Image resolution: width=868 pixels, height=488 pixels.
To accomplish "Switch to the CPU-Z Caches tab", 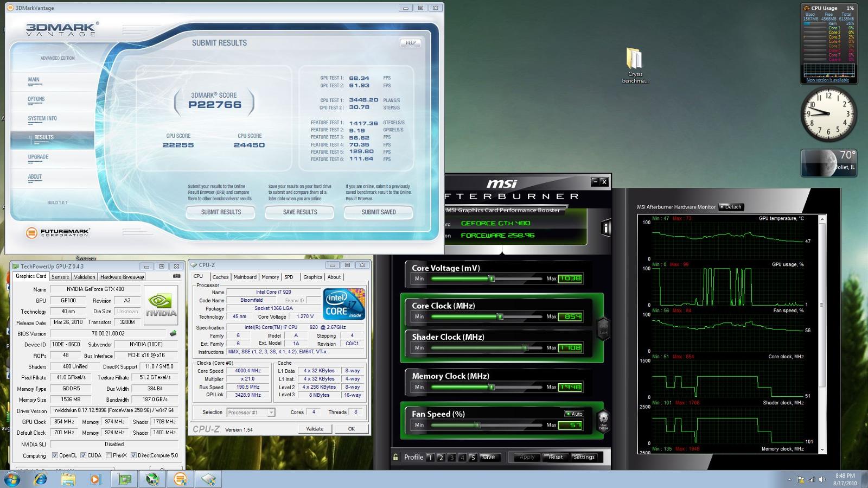I will (220, 277).
